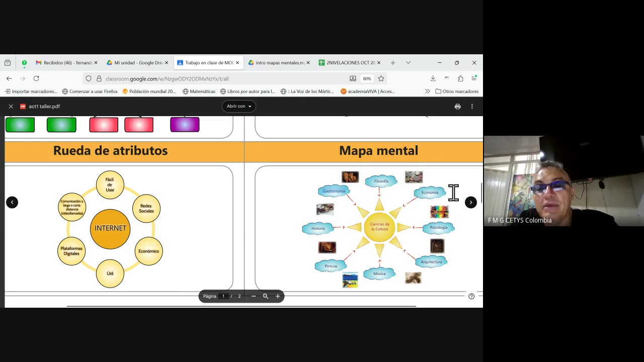The height and width of the screenshot is (362, 644).
Task: Click the site security padlock icon
Action: click(x=99, y=78)
